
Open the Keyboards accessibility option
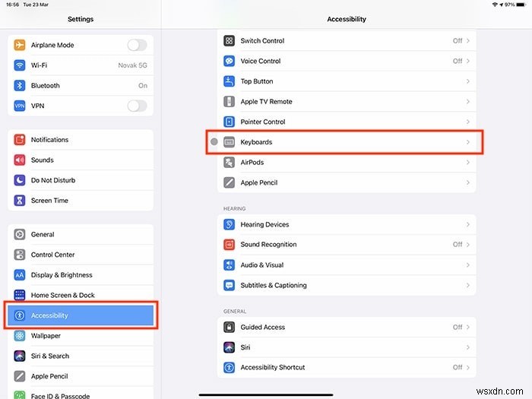tap(347, 142)
